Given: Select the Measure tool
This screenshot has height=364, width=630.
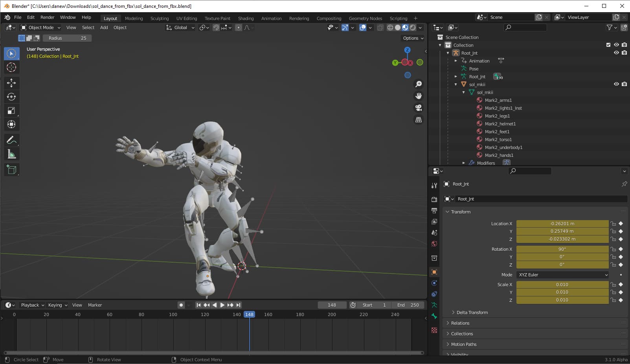Looking at the screenshot, I should click(x=11, y=154).
